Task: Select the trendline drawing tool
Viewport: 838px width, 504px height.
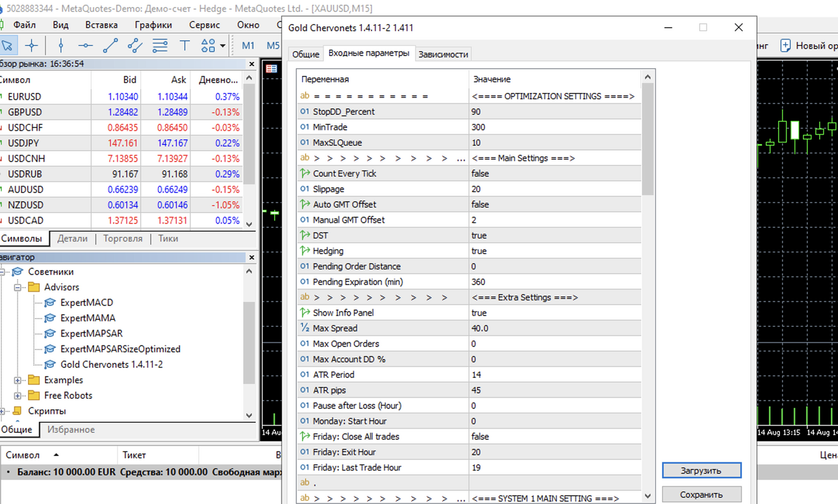Action: click(110, 45)
